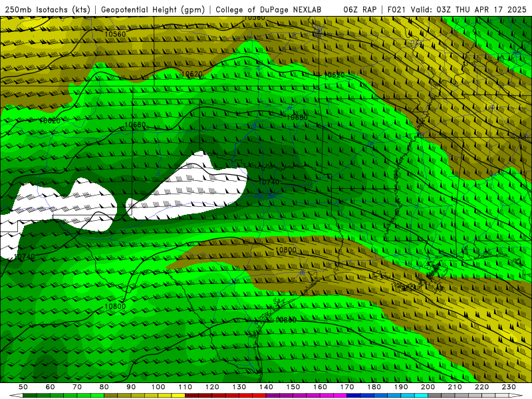Click the 210 value on the color scale

click(x=455, y=387)
